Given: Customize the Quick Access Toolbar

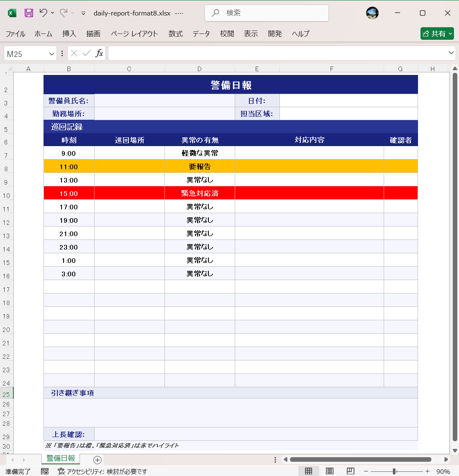Looking at the screenshot, I should coord(83,13).
